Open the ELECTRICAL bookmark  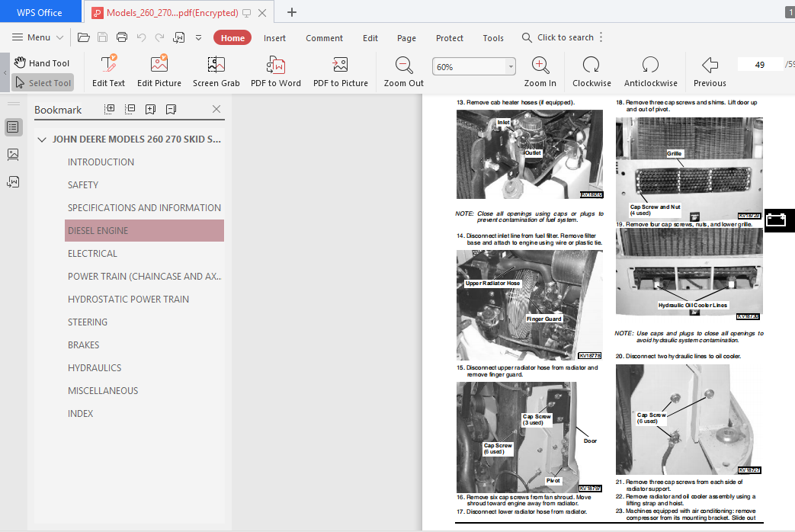pyautogui.click(x=92, y=253)
